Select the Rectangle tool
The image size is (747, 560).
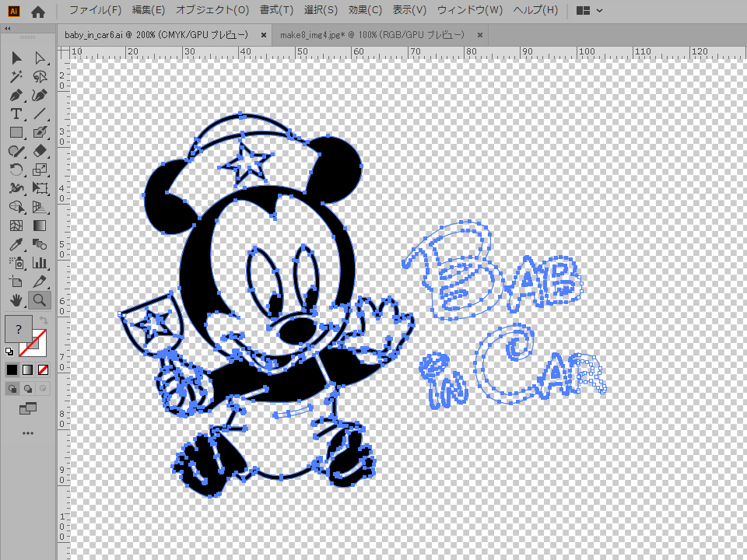click(x=16, y=132)
